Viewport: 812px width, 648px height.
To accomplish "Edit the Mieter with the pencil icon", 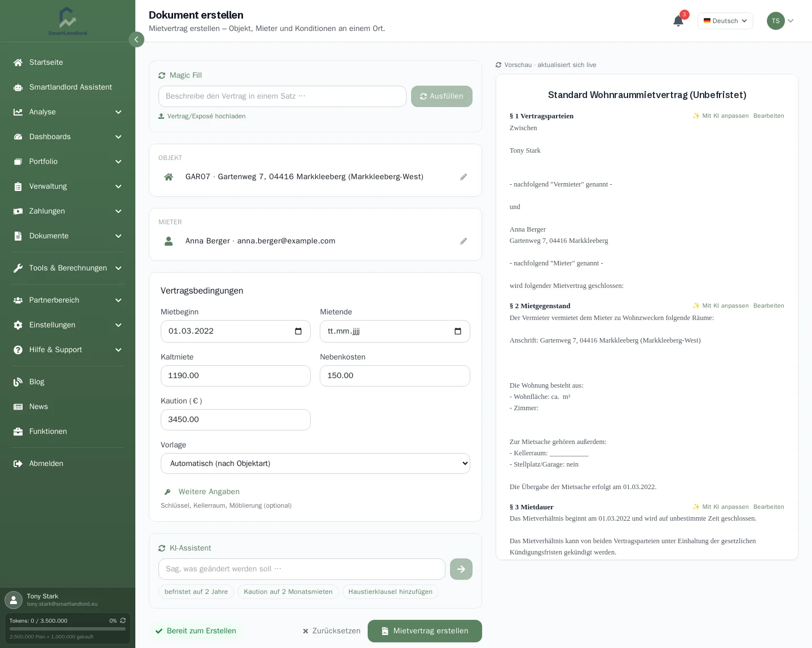I will click(x=464, y=241).
